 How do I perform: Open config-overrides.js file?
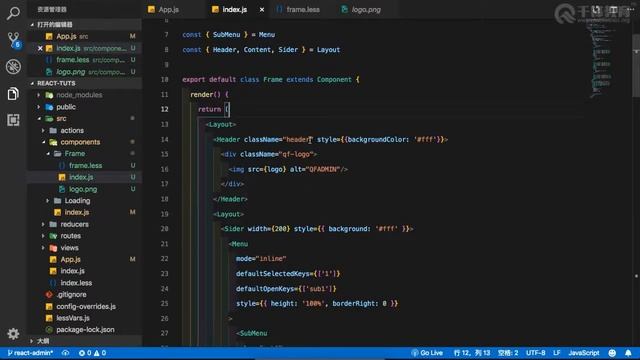click(x=86, y=306)
